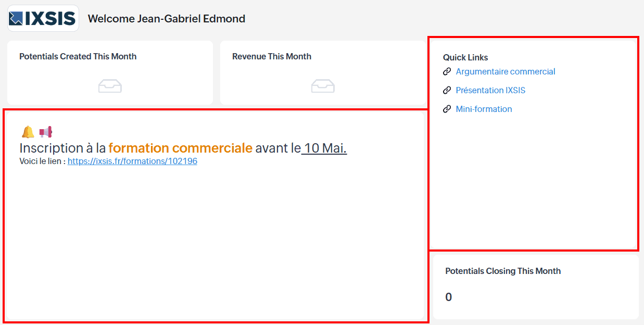Click the 0 value under Potentials Closing
Viewport: 644px width, 325px height.
(x=449, y=297)
